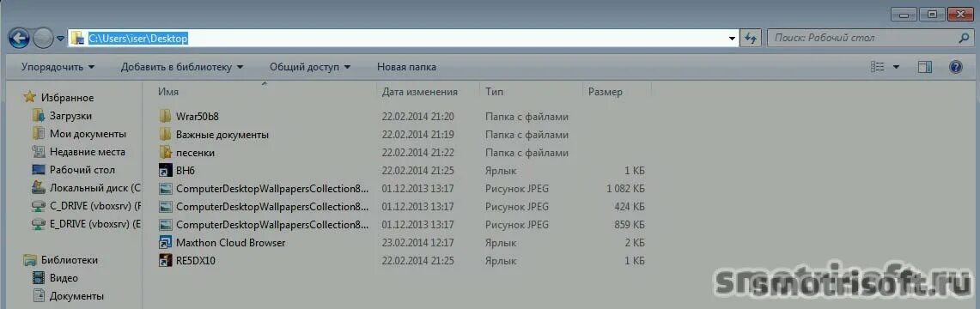Click the Видео library film icon
Viewport: 980px width, 309px height.
[39, 278]
